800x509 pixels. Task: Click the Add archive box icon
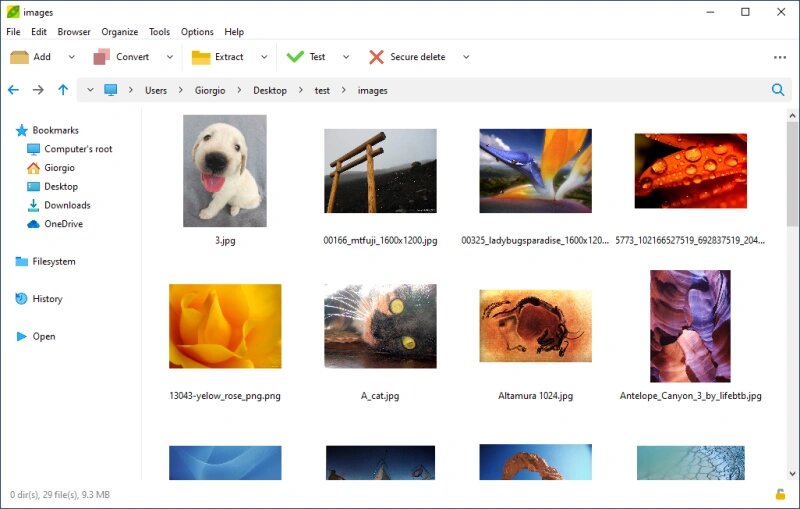(19, 57)
